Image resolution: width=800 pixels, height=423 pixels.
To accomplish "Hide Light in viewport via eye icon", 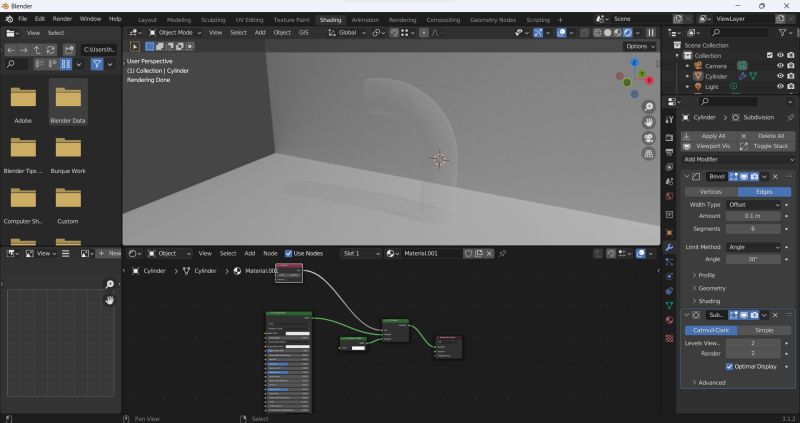I will [780, 87].
